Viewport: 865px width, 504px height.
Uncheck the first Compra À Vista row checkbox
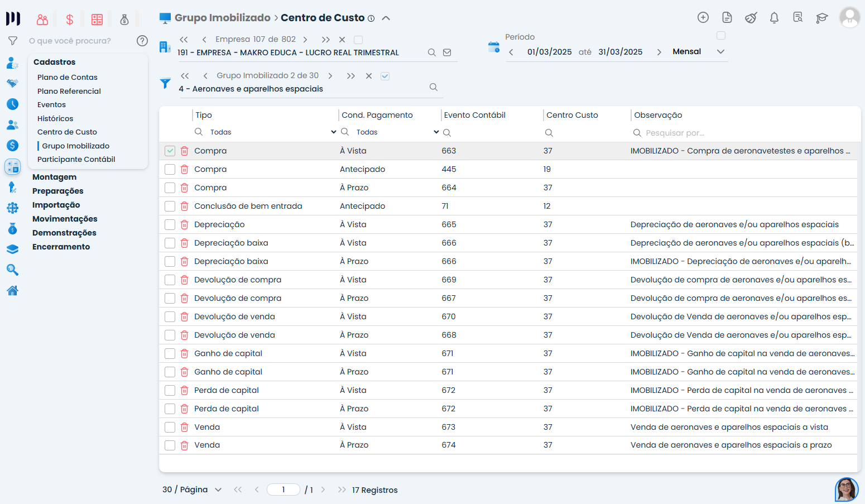(x=170, y=151)
